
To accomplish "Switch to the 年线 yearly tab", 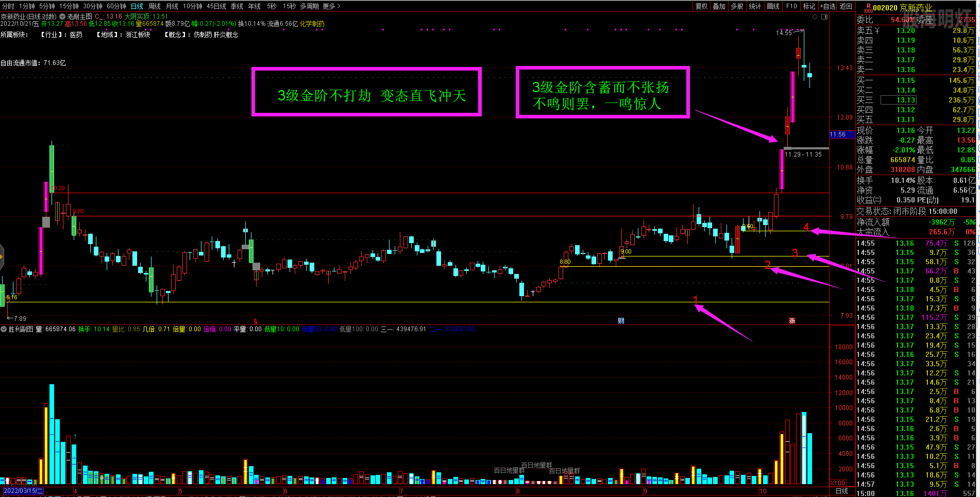I will pyautogui.click(x=255, y=6).
